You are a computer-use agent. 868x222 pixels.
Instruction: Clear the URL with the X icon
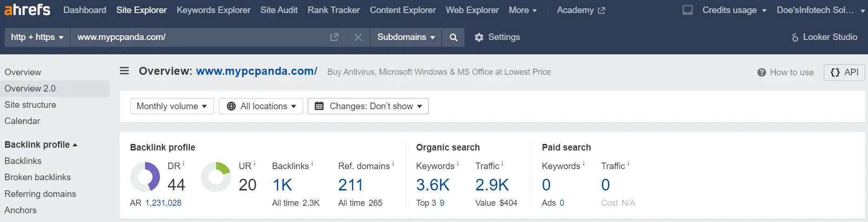point(358,37)
